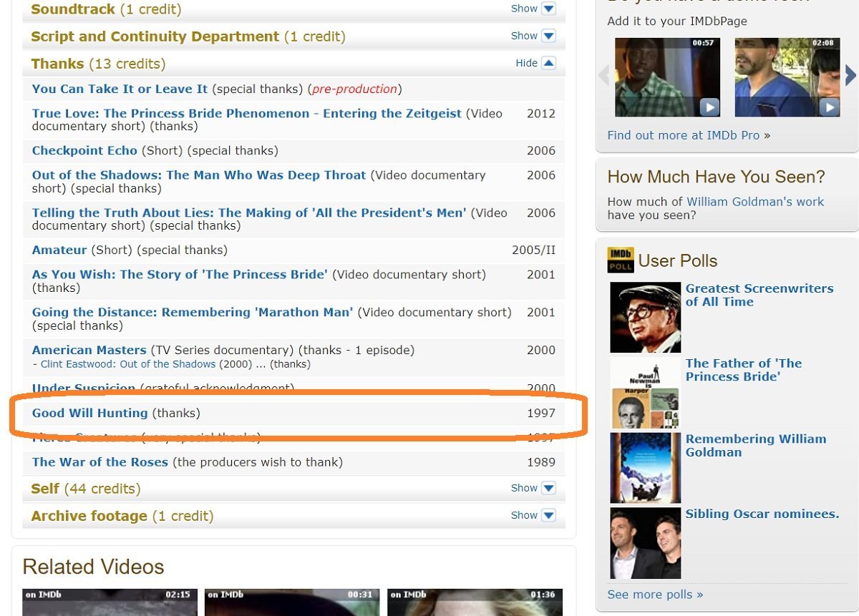859x616 pixels.
Task: Expand the Archive footage section
Action: click(x=533, y=515)
